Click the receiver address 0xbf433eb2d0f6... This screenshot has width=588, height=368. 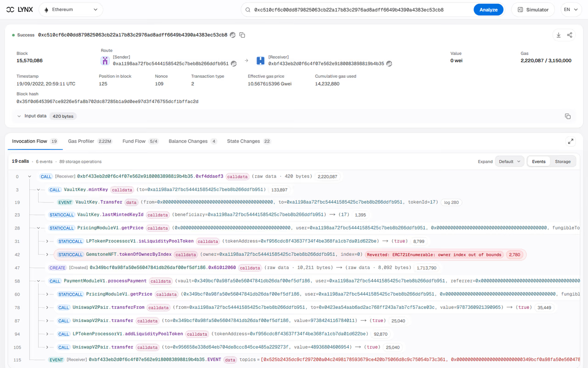(x=326, y=64)
